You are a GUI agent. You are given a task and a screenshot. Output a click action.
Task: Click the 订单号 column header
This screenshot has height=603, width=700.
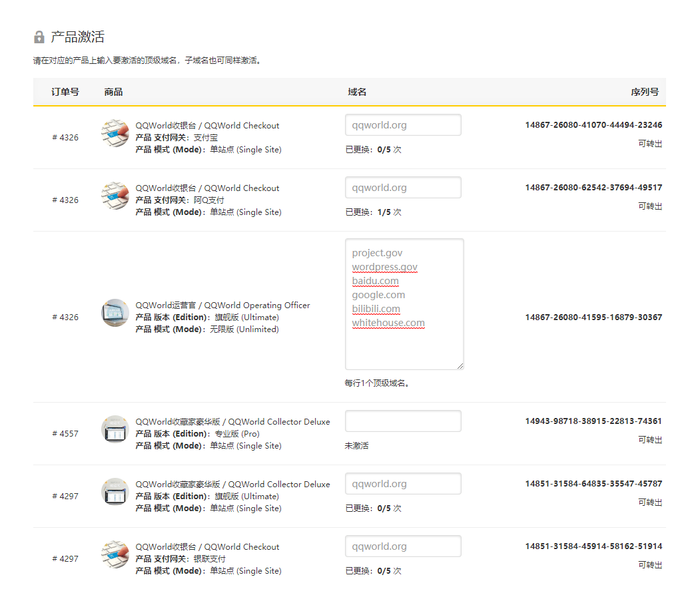pos(65,92)
